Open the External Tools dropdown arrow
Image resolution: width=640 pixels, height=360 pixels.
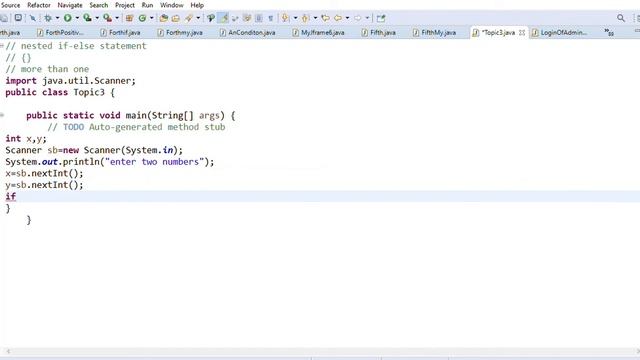pyautogui.click(x=117, y=18)
